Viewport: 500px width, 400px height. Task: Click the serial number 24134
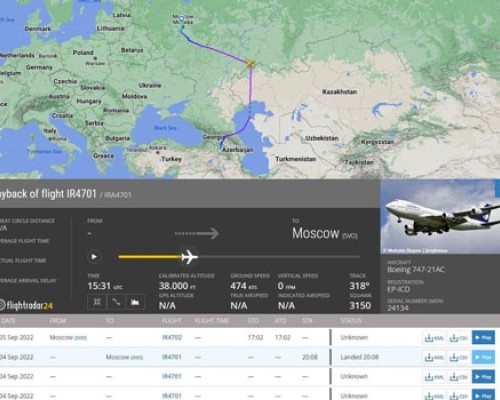(398, 308)
